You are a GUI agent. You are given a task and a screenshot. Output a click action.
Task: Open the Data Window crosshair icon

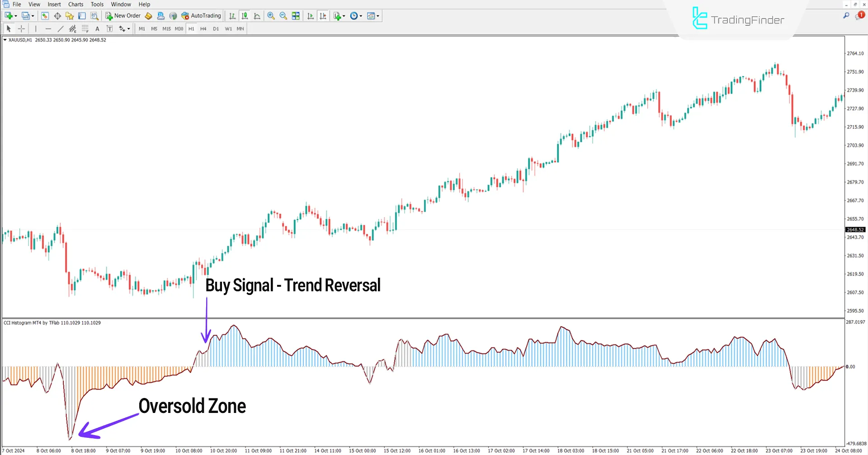[x=57, y=16]
